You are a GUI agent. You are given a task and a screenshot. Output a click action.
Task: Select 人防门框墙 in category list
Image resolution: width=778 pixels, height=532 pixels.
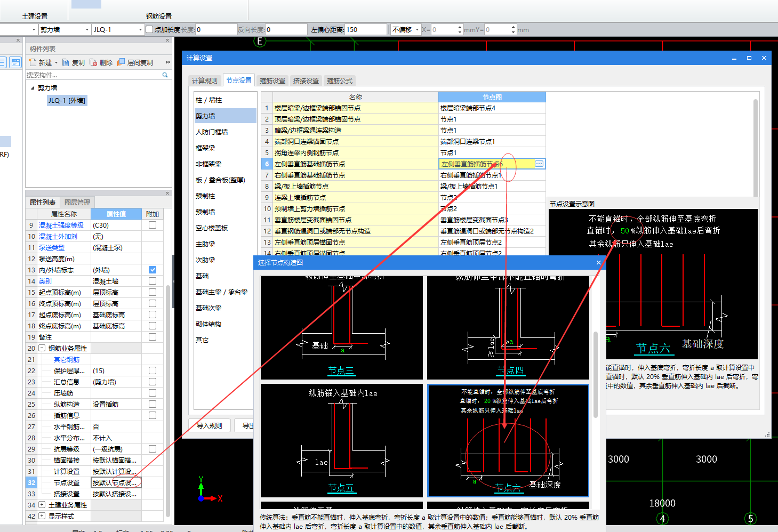coord(225,132)
